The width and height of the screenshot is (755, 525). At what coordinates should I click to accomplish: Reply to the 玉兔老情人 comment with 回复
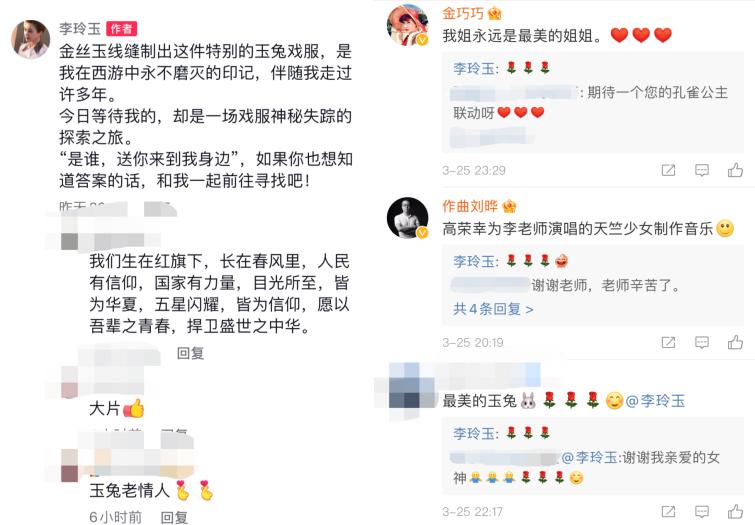pyautogui.click(x=174, y=517)
